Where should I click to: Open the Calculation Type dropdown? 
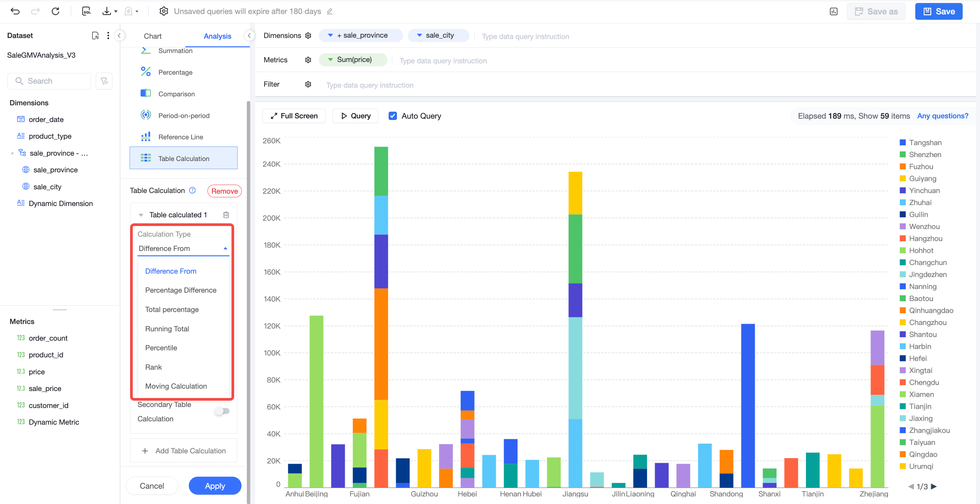tap(183, 248)
